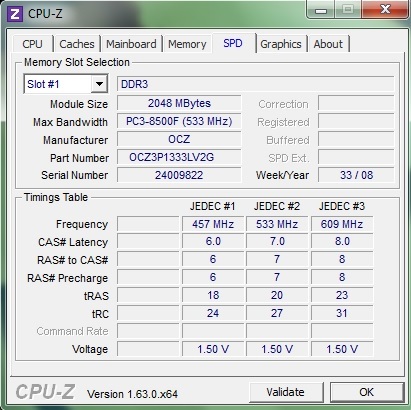Click tRAS value 18

coord(213,296)
